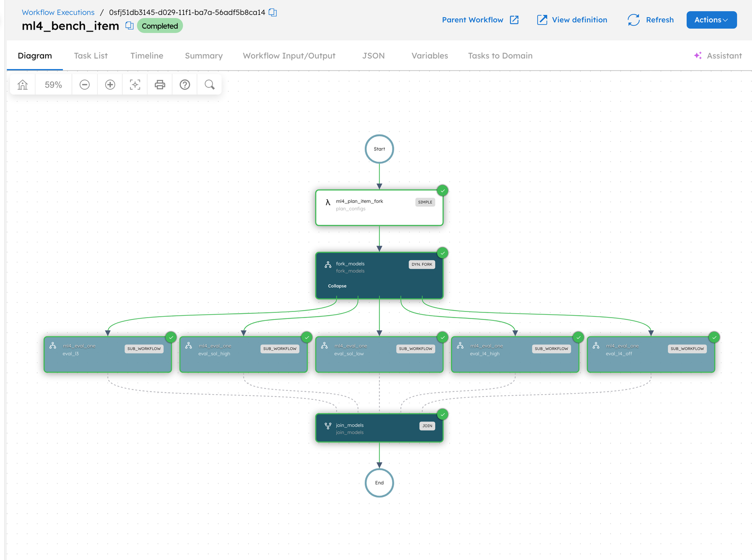Click the Refresh circular arrows icon
The width and height of the screenshot is (752, 560).
(x=634, y=20)
